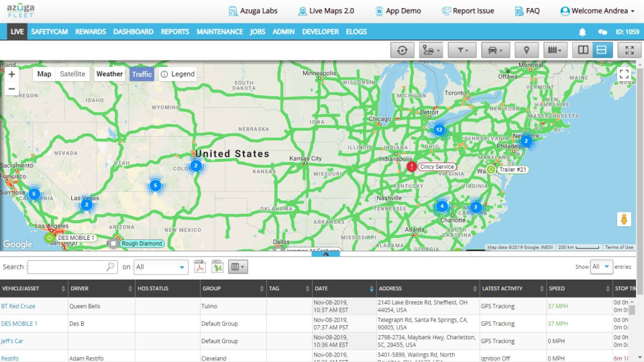The height and width of the screenshot is (362, 644).
Task: Go to SAFETYCAM tab
Action: [x=49, y=32]
